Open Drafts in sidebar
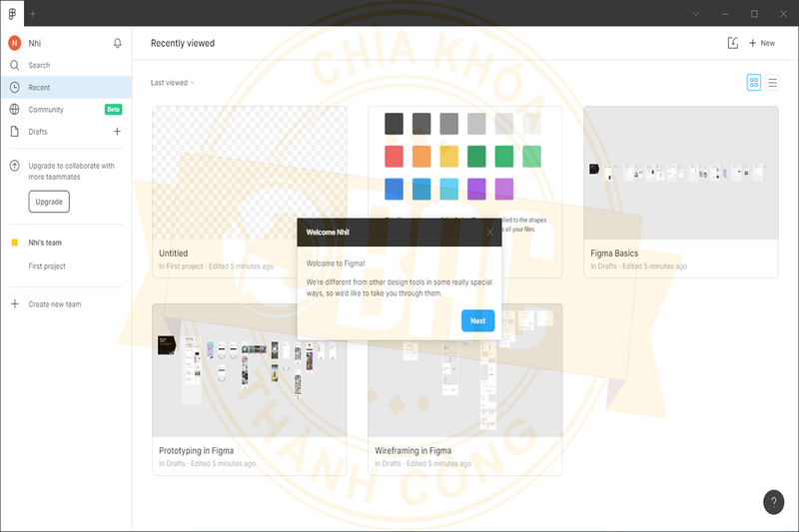Image resolution: width=799 pixels, height=532 pixels. (x=38, y=132)
